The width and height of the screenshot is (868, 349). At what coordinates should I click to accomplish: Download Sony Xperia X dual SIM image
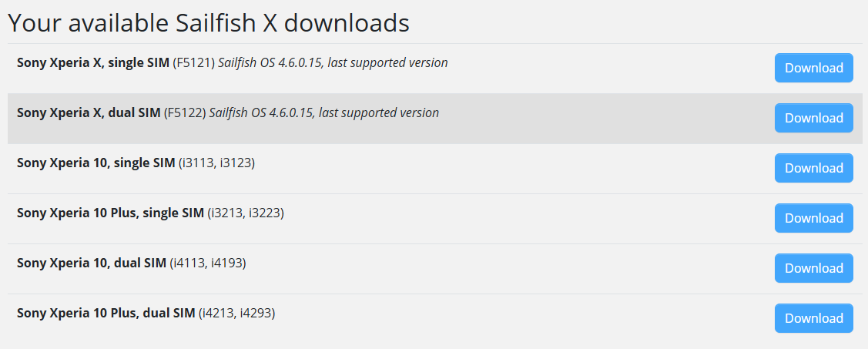[813, 118]
